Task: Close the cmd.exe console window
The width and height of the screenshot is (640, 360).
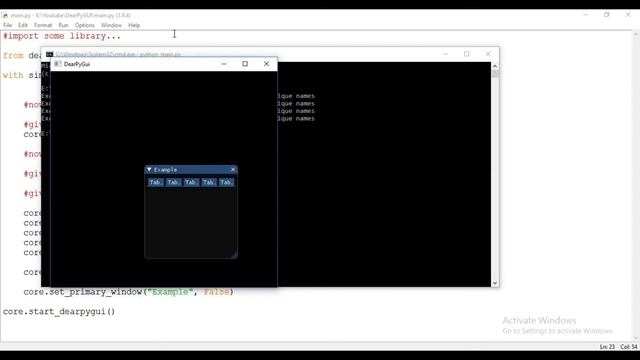Action: 488,54
